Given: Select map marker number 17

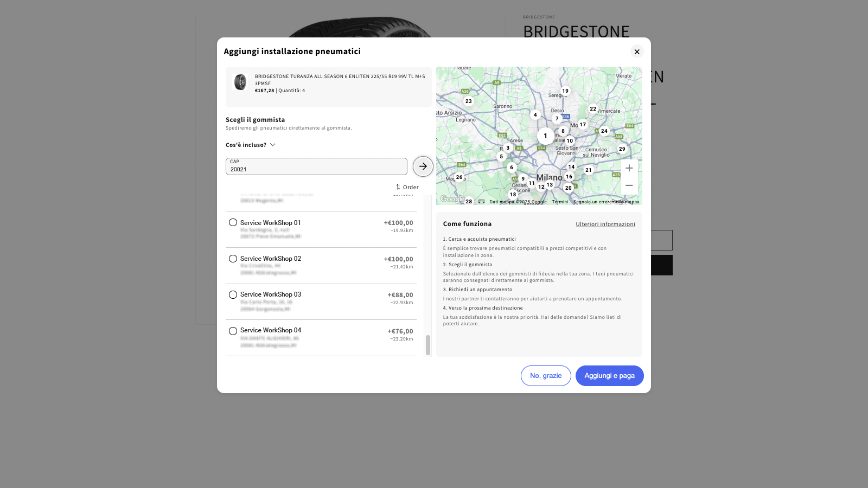Looking at the screenshot, I should coord(583,125).
